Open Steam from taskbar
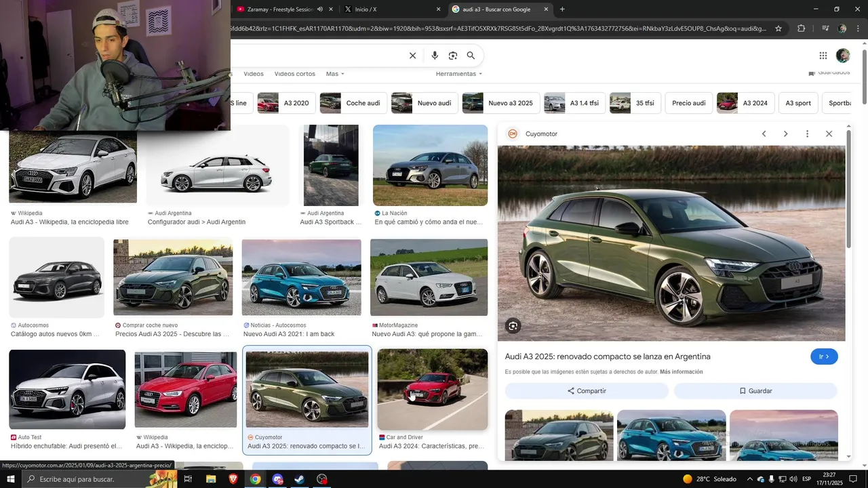 [299, 479]
